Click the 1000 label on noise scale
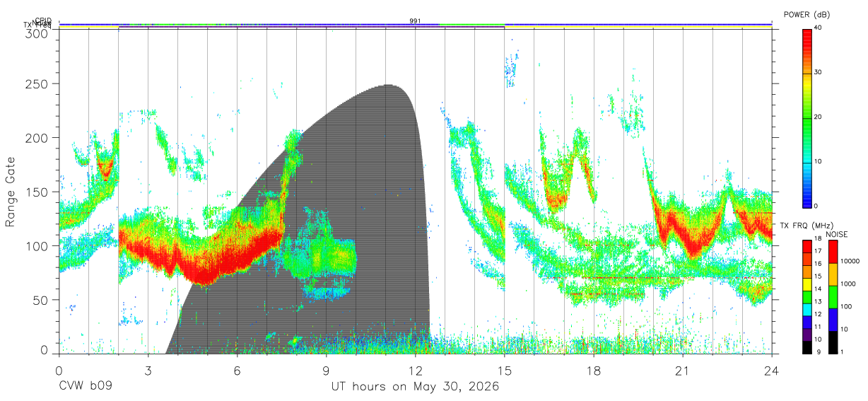The width and height of the screenshot is (868, 401). pos(848,284)
